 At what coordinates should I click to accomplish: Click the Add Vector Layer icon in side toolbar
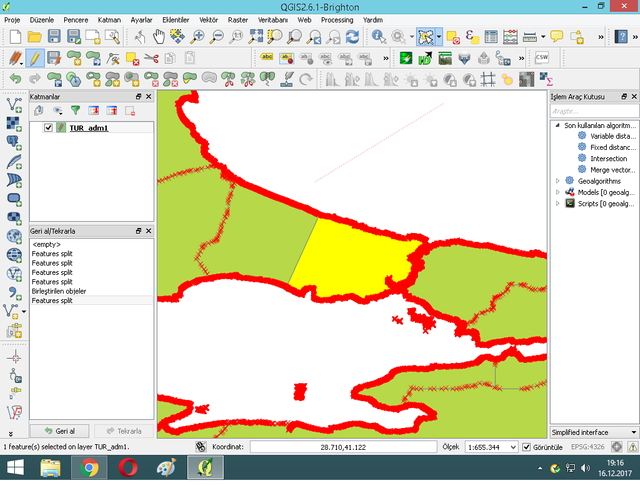coord(14,105)
